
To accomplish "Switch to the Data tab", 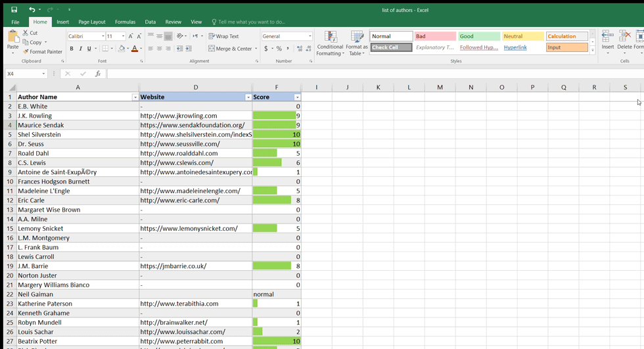I will pyautogui.click(x=150, y=22).
